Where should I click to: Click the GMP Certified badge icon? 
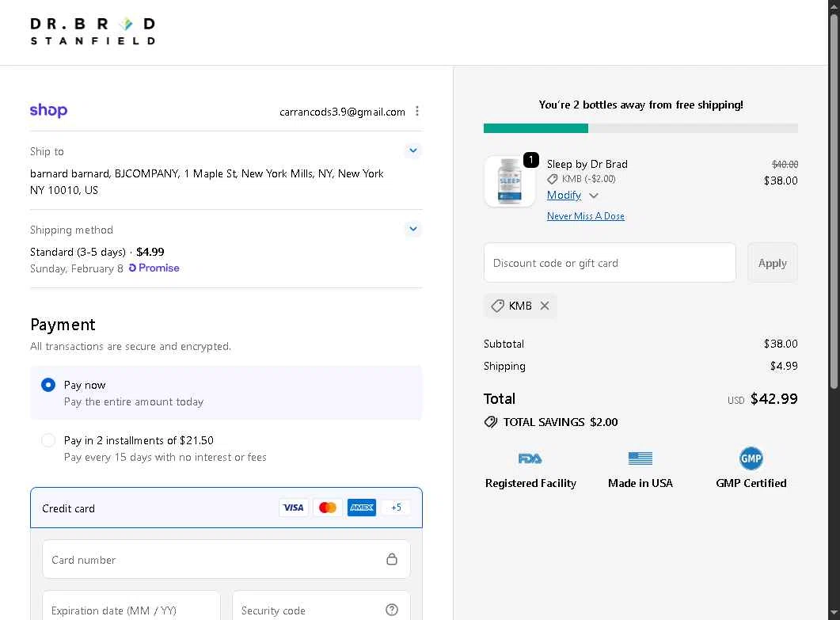click(751, 458)
